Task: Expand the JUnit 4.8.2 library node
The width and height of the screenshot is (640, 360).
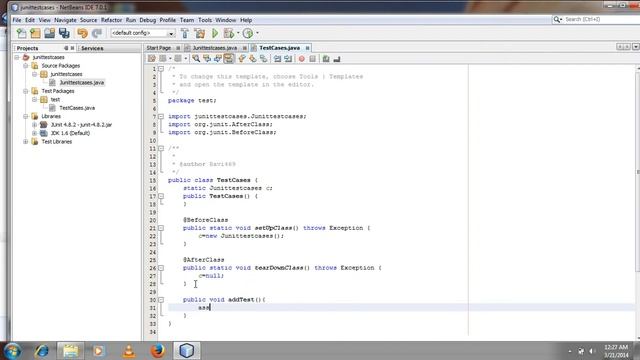Action: point(34,124)
